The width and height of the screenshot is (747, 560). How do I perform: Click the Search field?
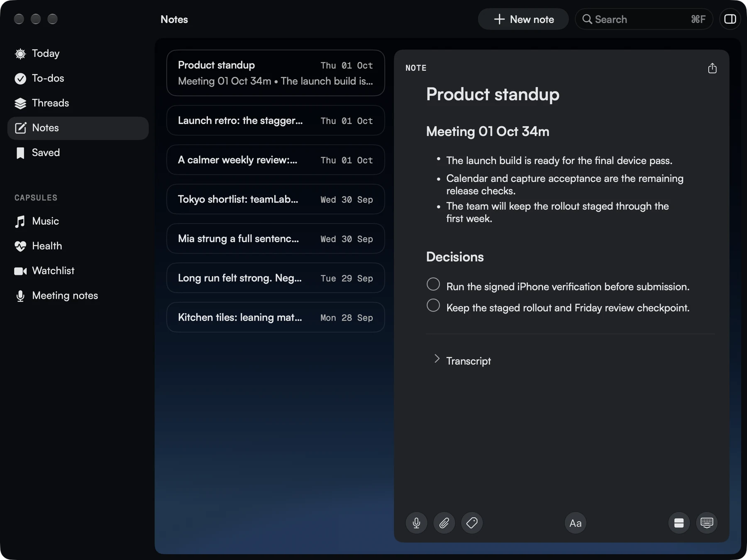[x=644, y=19]
